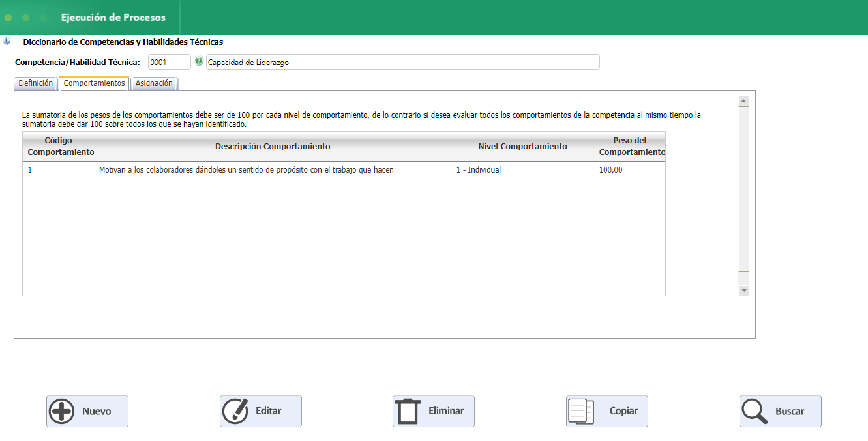This screenshot has height=441, width=868.
Task: Select the row description starting Motivan a los colaboradores
Action: coord(247,170)
